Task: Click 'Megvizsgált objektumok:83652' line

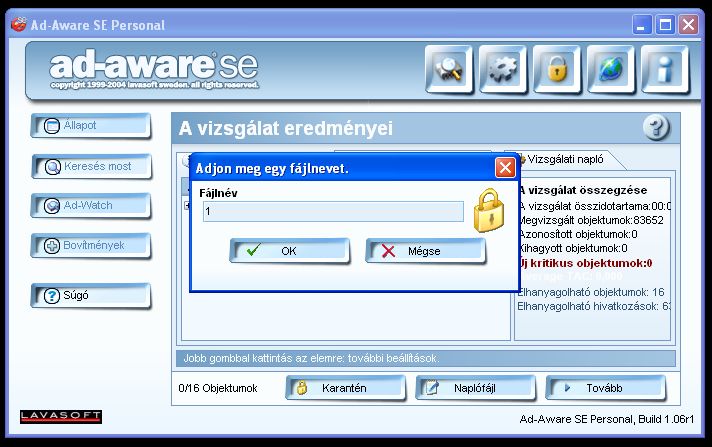Action: (x=591, y=220)
